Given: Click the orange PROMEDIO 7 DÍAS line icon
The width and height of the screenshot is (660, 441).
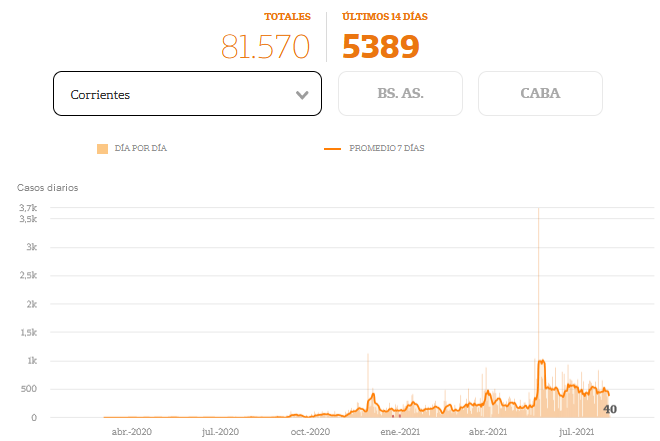Looking at the screenshot, I should [333, 148].
